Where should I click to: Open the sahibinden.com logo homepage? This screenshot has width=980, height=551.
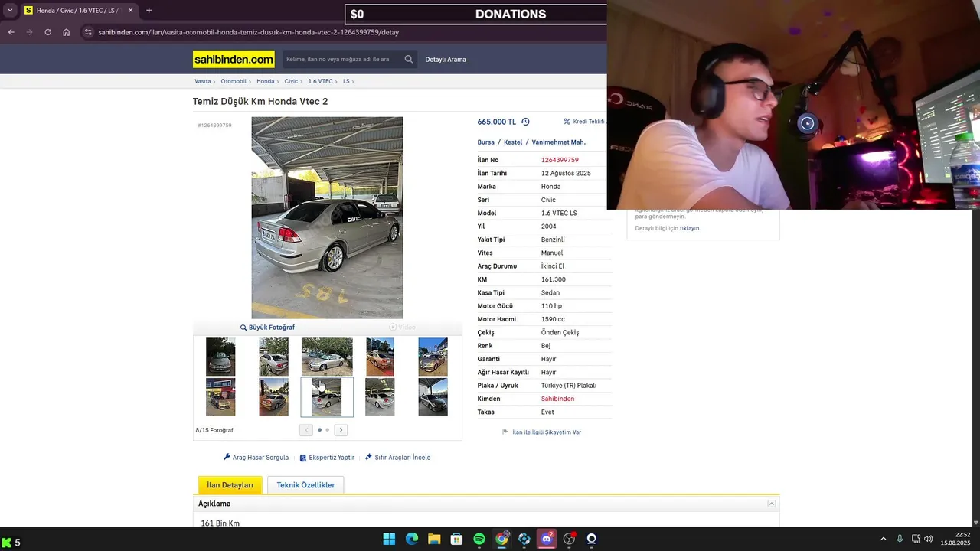coord(234,59)
